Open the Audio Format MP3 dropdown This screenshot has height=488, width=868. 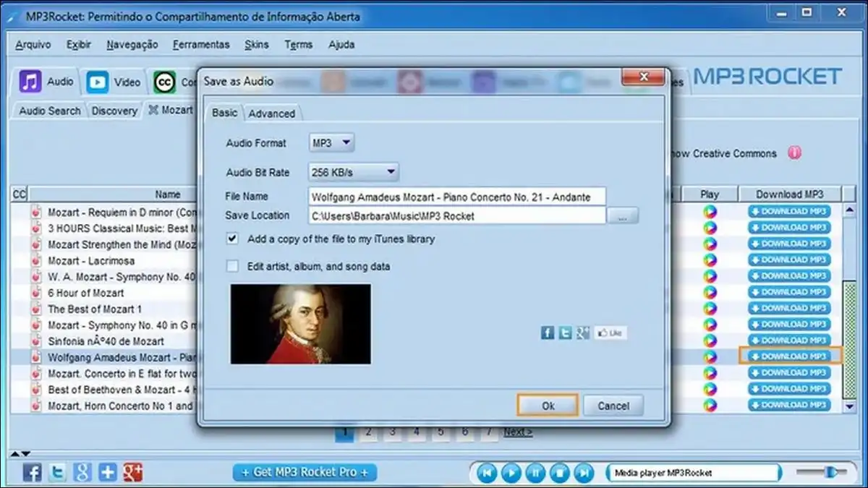point(332,143)
